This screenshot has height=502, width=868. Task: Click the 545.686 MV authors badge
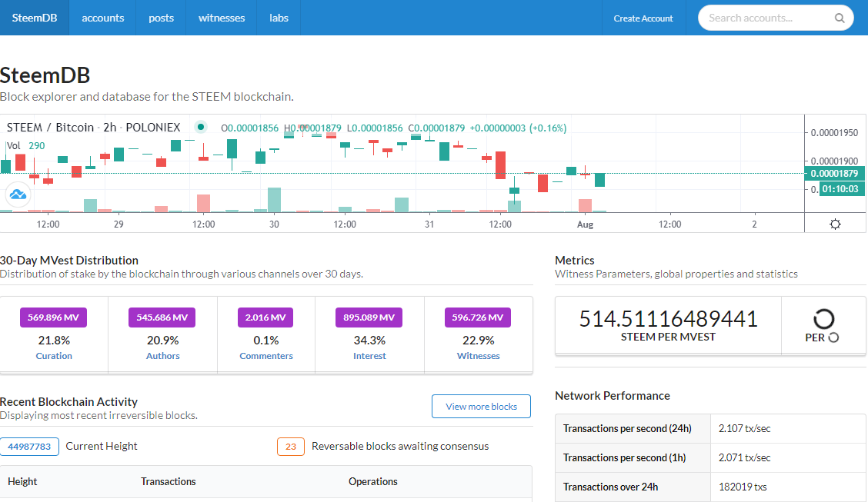[162, 317]
